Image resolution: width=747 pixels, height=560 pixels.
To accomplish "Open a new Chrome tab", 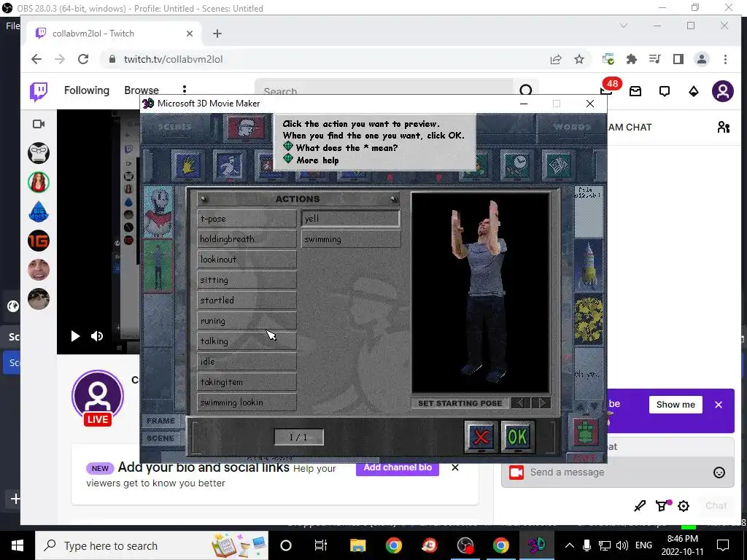I will tap(217, 34).
